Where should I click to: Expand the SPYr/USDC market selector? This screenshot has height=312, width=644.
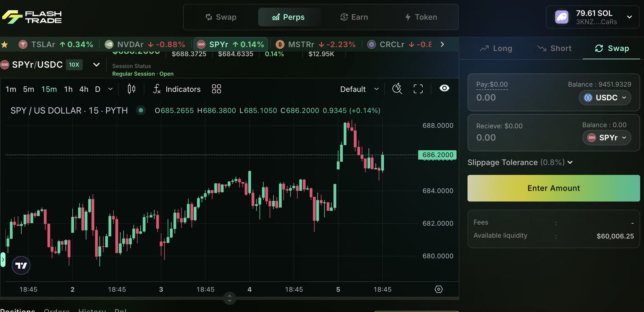pos(96,65)
